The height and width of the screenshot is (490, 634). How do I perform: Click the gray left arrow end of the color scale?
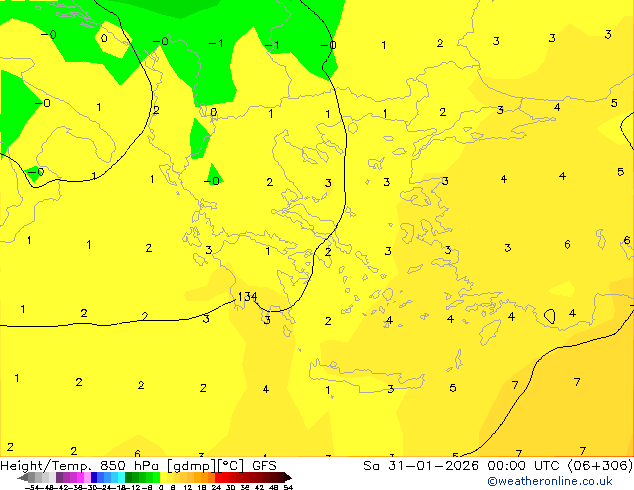[23, 477]
